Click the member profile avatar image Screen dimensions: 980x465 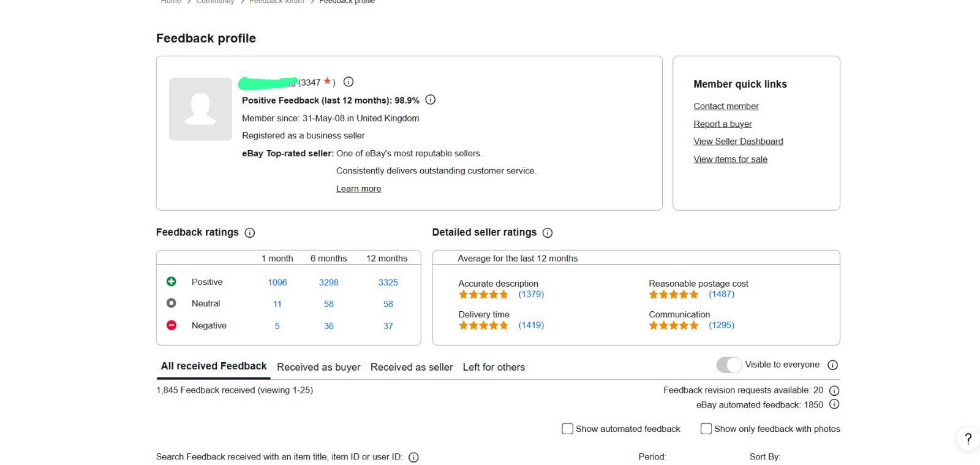[x=200, y=109]
